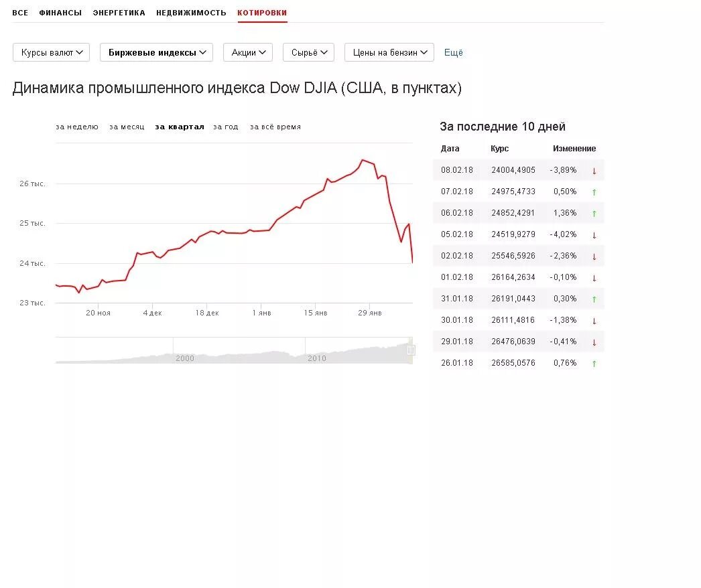Screen dimensions: 701x588
Task: Click the За последние 10 дней heading
Action: tap(503, 127)
